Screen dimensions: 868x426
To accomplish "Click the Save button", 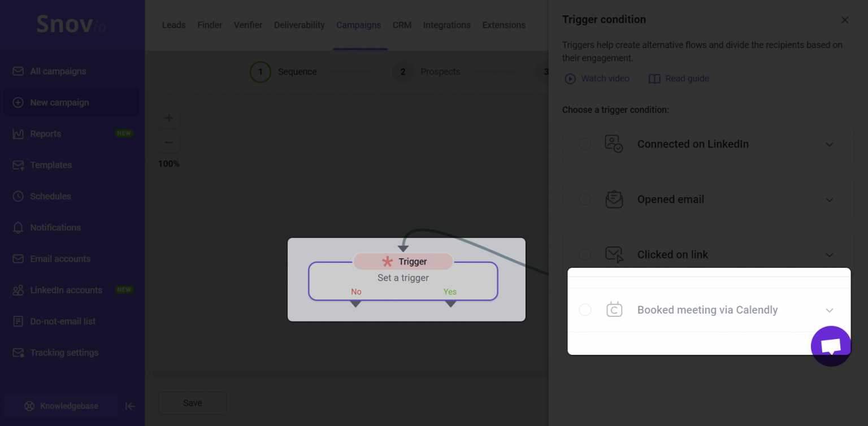I will pos(192,403).
